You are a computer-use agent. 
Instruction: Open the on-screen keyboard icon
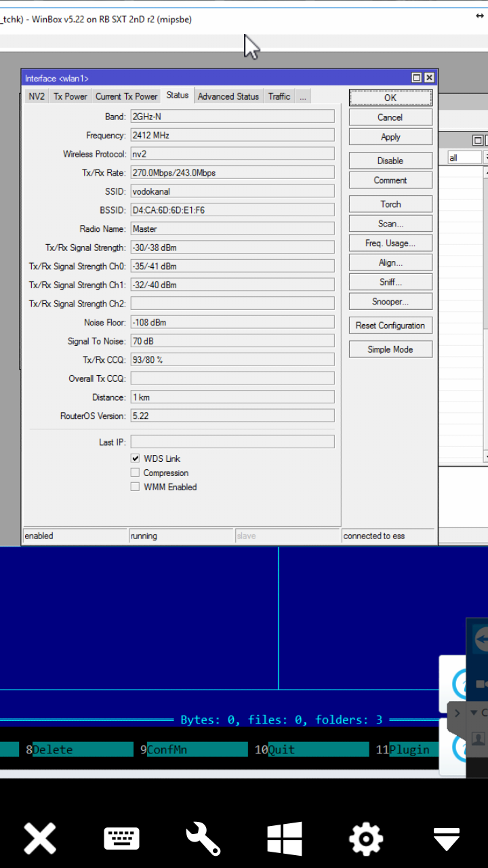[121, 839]
